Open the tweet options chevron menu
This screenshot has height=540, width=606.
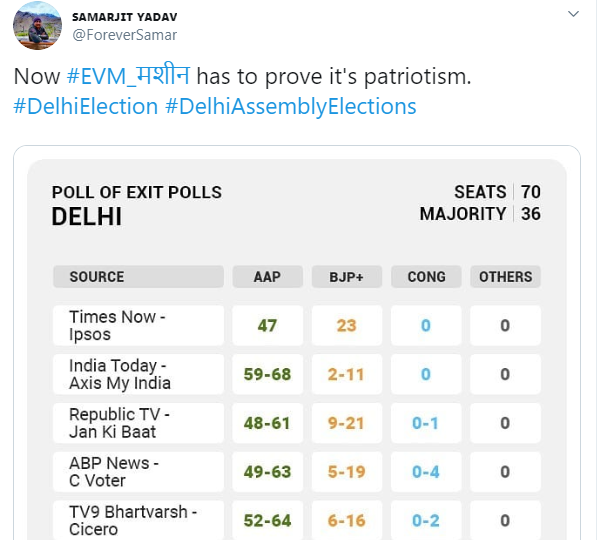573,14
